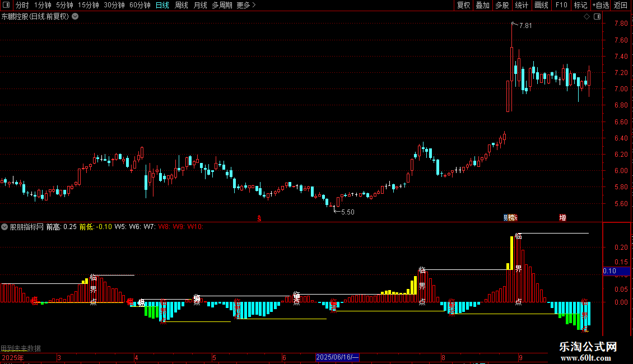This screenshot has width=633, height=364.
Task: Click the 0.20 indicator axis label
Action: tap(621, 248)
